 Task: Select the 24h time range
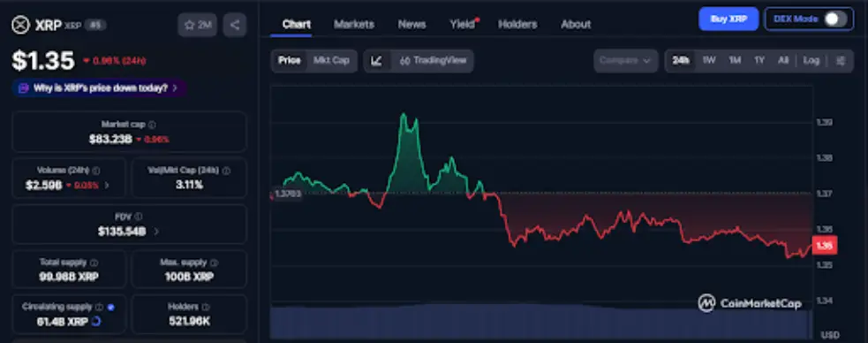681,60
